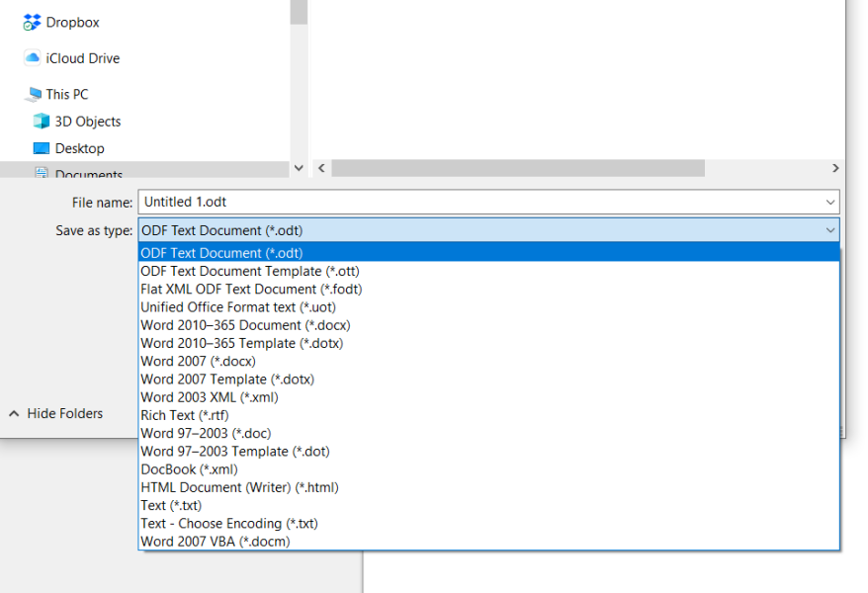Choose Word 2010–365 Template (*.dotx)

pyautogui.click(x=488, y=343)
